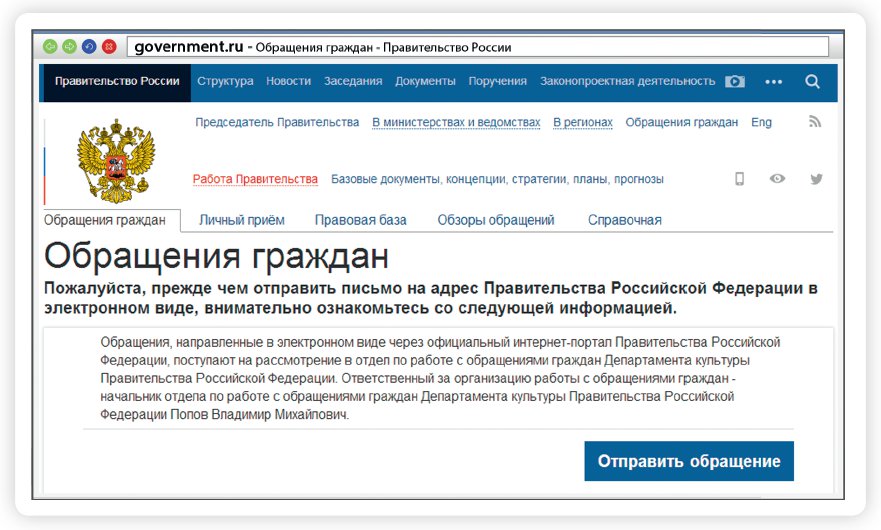881x530 pixels.
Task: Open the Заседания menu item
Action: pyautogui.click(x=353, y=81)
